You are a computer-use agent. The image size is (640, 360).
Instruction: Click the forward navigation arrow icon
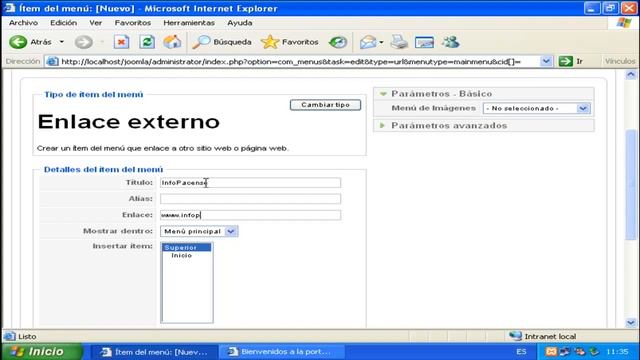pos(84,42)
